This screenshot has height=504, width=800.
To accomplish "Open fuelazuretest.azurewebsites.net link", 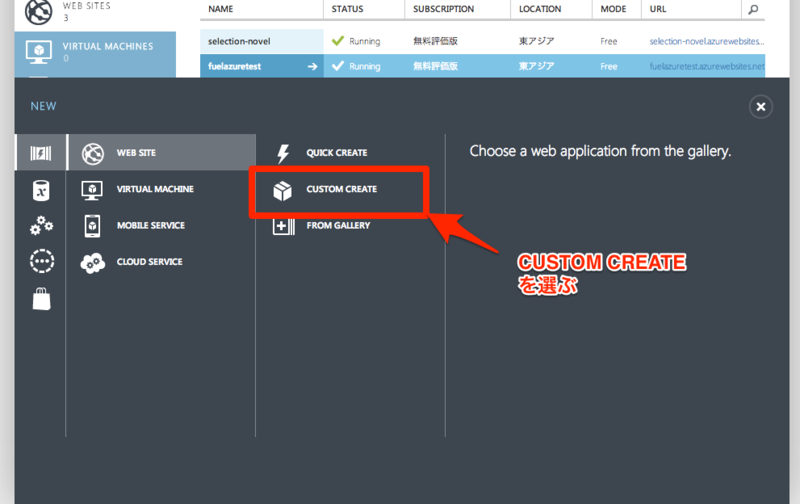I will point(707,66).
